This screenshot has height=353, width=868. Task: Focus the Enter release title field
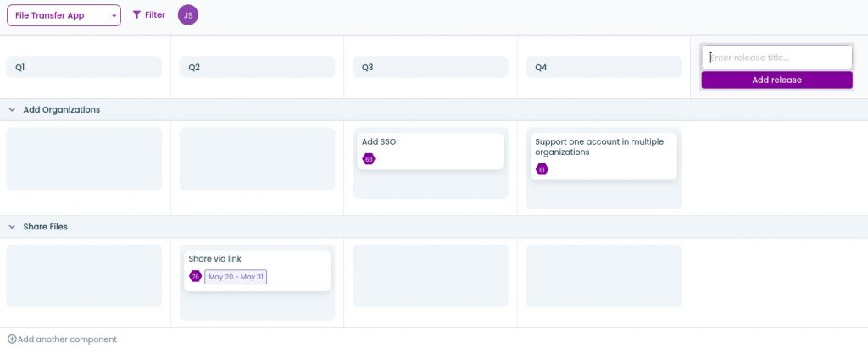(x=776, y=58)
